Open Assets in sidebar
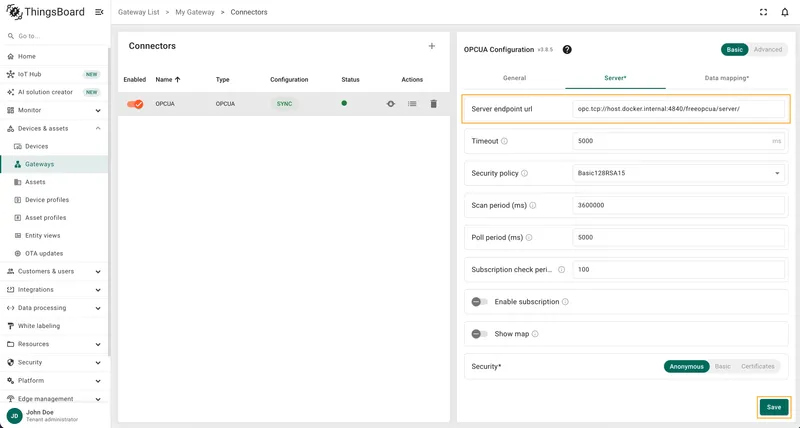 (54, 182)
